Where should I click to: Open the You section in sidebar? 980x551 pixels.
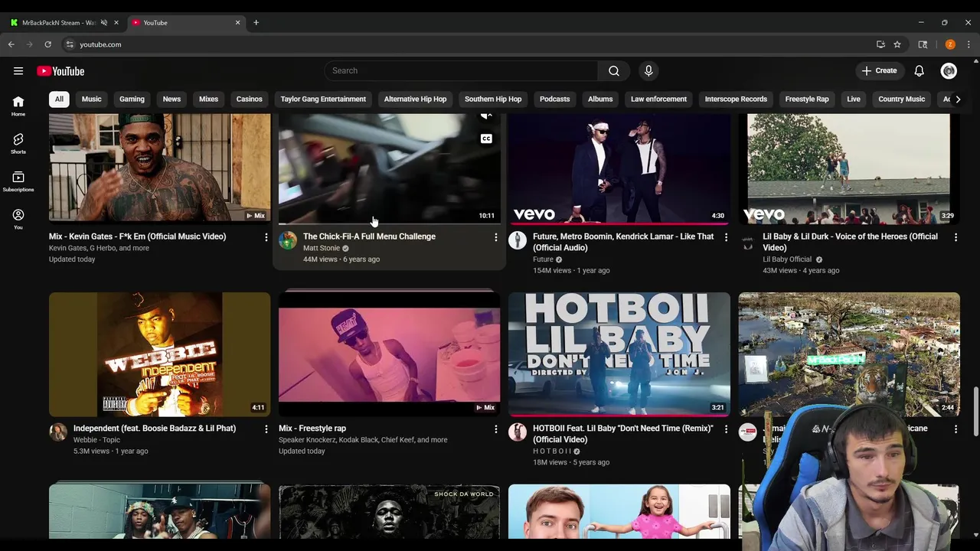coord(18,219)
